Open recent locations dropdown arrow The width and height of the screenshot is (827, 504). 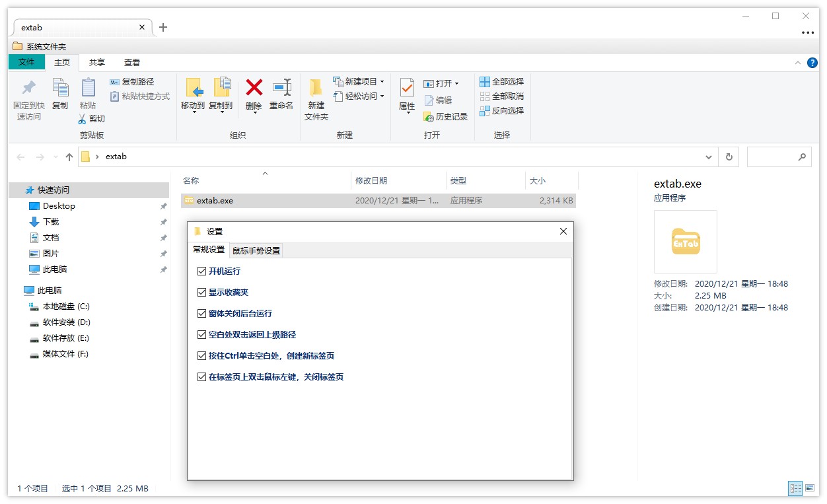(55, 157)
